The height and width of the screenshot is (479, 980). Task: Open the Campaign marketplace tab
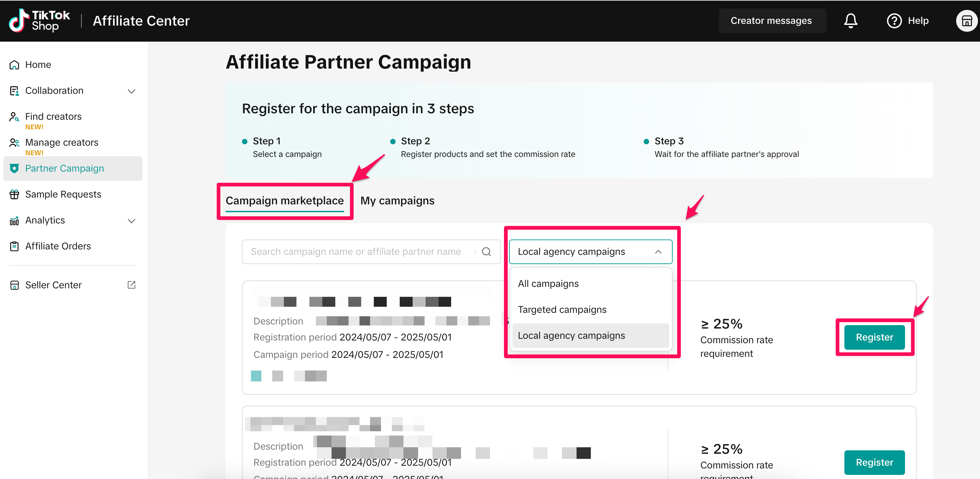point(285,201)
